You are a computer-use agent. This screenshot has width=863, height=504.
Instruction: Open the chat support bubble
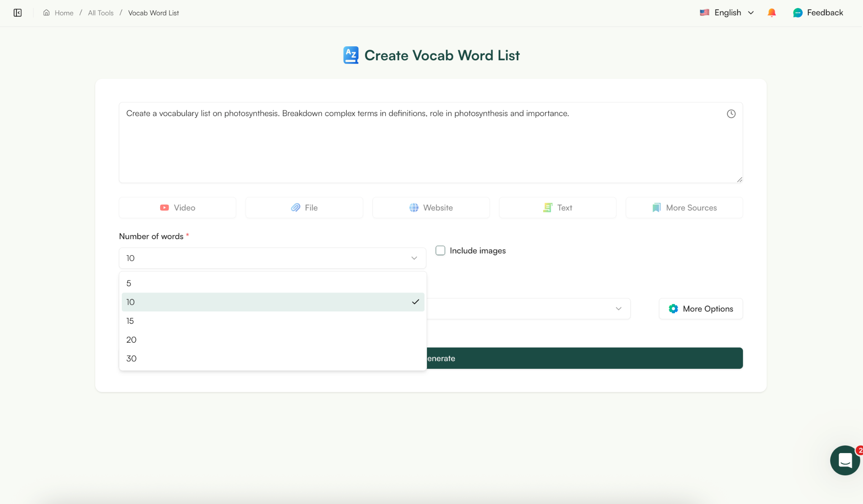click(844, 460)
